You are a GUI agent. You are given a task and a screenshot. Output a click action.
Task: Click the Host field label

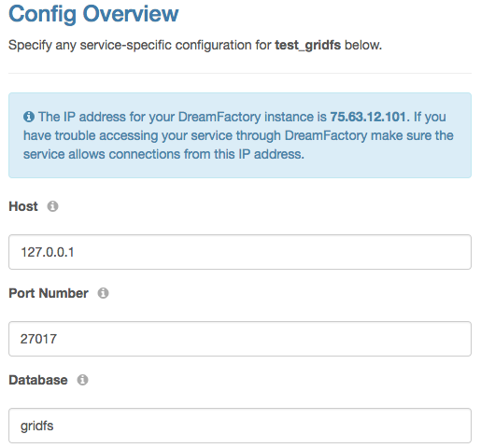point(23,206)
